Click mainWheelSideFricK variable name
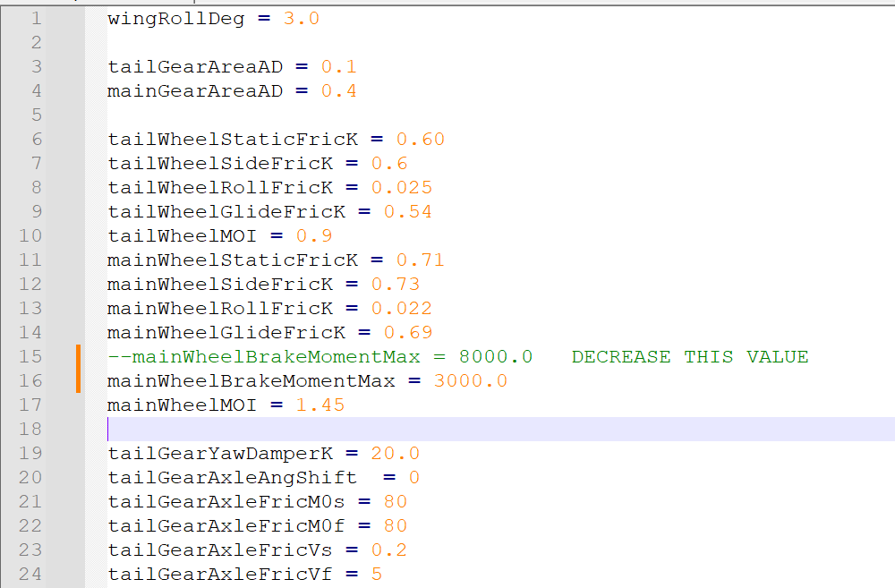This screenshot has height=588, width=895. point(220,284)
